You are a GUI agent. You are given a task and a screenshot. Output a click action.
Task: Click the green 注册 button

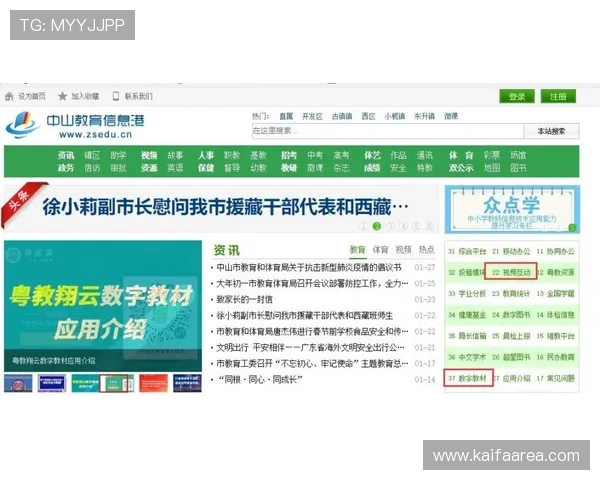[558, 96]
